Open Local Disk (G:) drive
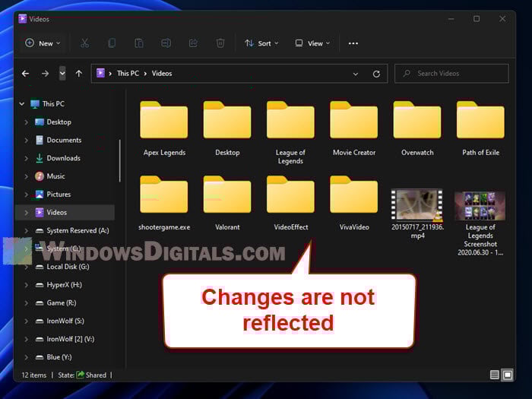 point(62,267)
